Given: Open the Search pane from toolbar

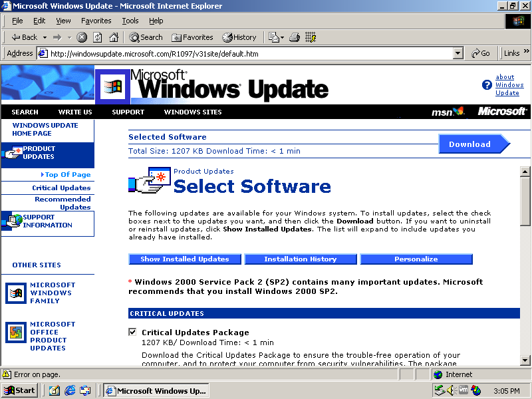Looking at the screenshot, I should [146, 37].
